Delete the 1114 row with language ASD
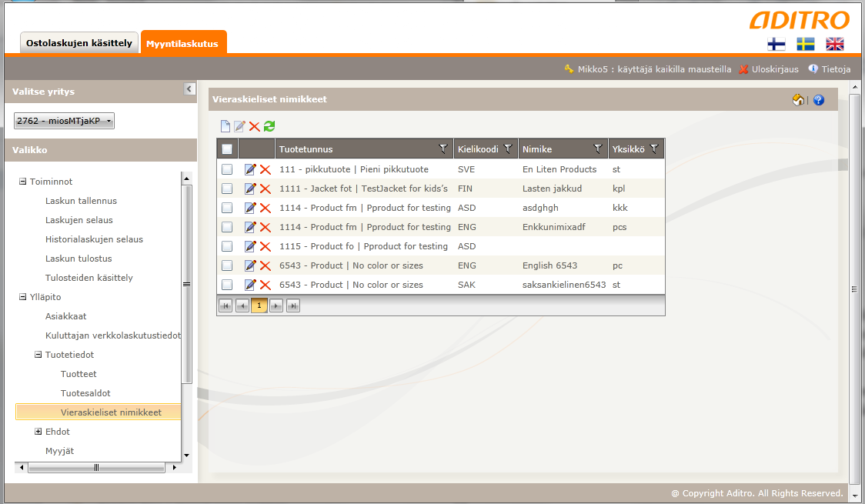 pos(266,208)
